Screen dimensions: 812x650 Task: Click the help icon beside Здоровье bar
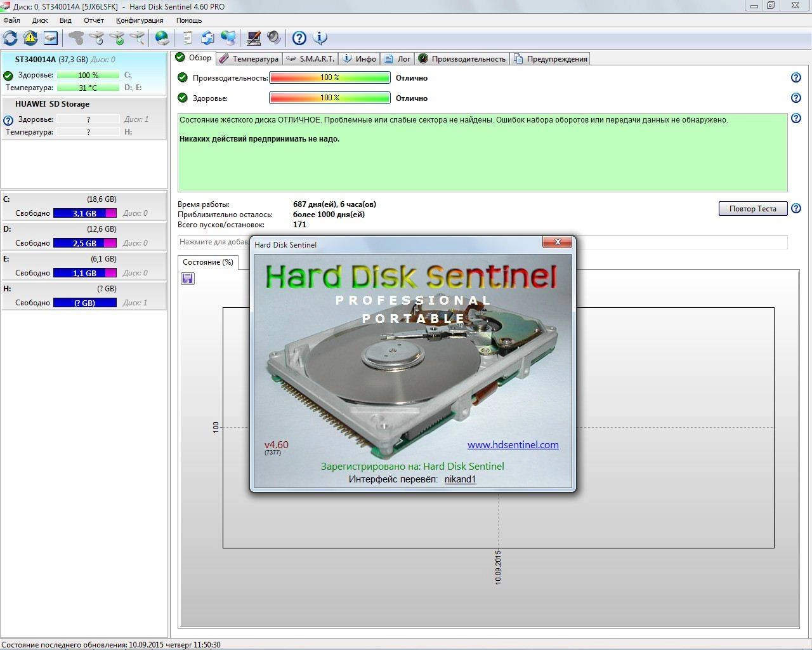[x=796, y=98]
